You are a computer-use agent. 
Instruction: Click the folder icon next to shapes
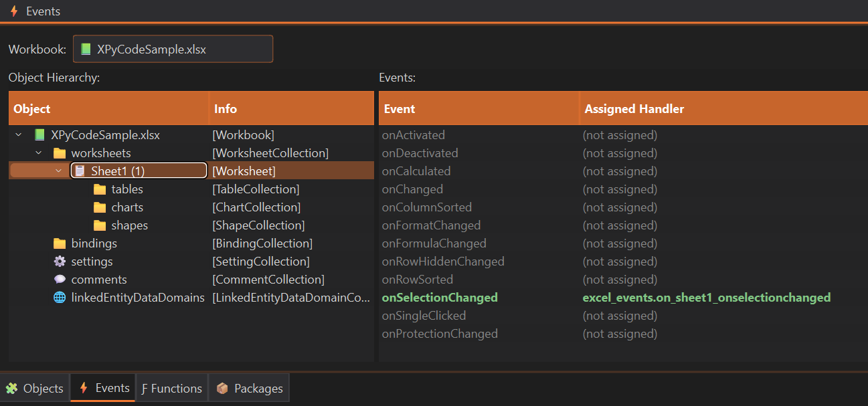click(100, 225)
